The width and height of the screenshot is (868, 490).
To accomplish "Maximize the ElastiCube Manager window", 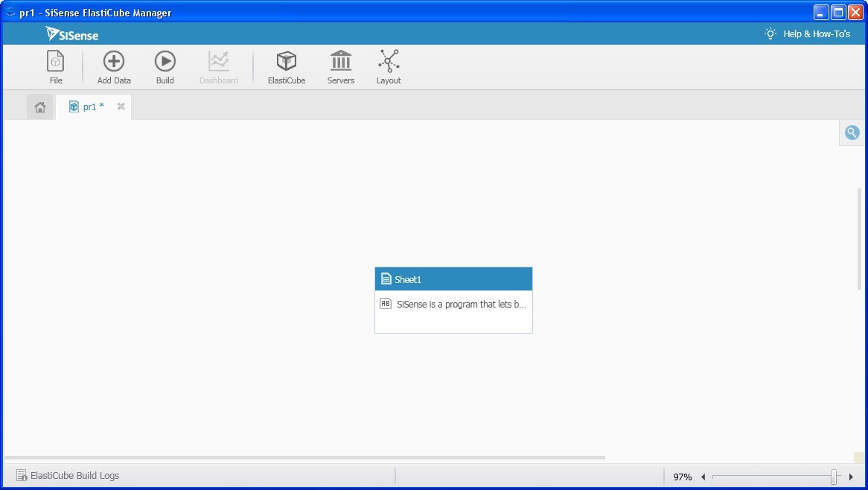I will [838, 12].
